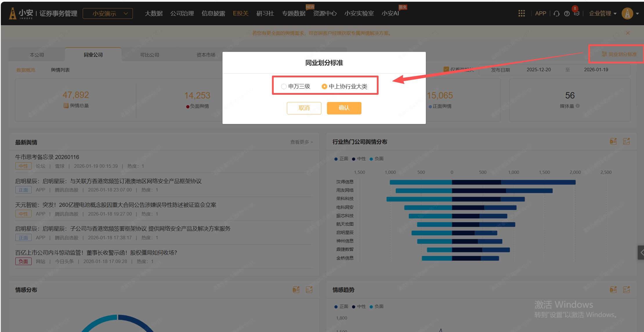This screenshot has height=332, width=644.
Task: Select the 申万三级 radio option
Action: 284,86
